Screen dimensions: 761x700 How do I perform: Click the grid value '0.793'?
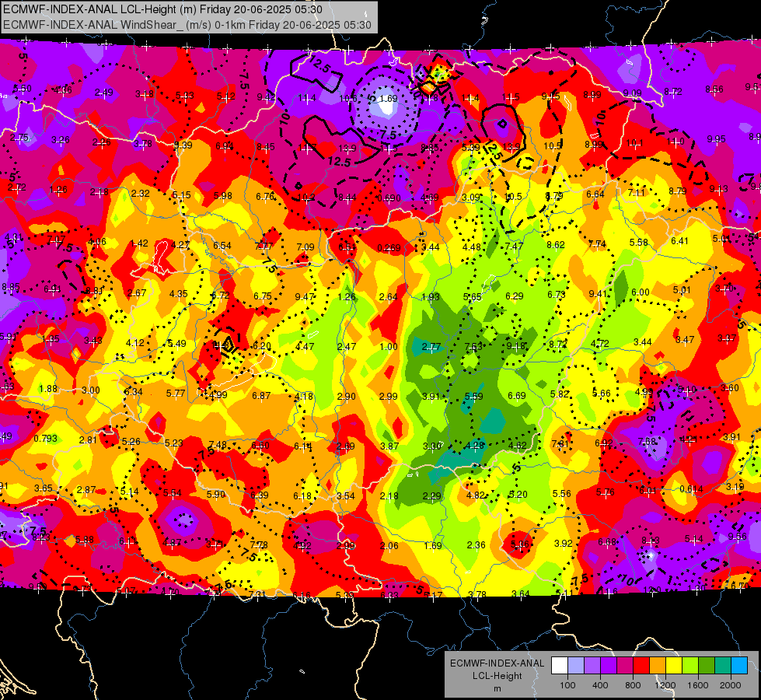pyautogui.click(x=46, y=439)
